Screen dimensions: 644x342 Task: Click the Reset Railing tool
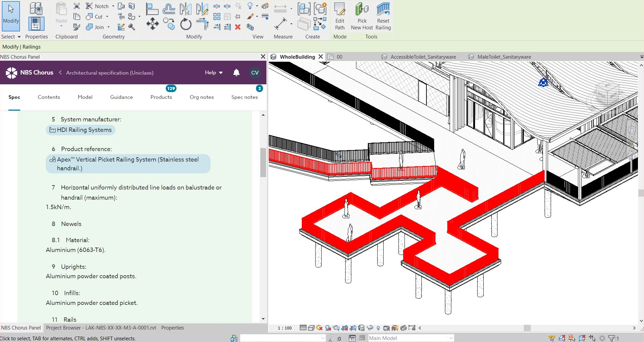[383, 16]
